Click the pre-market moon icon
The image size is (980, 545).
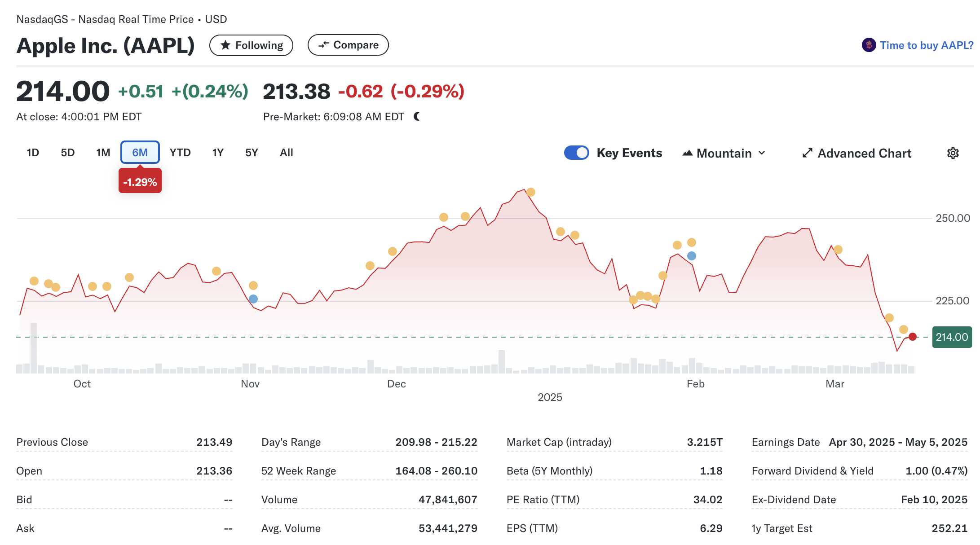point(417,117)
